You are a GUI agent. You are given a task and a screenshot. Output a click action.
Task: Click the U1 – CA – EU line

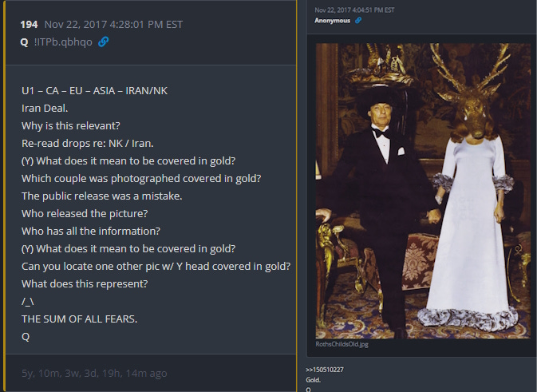click(x=94, y=91)
